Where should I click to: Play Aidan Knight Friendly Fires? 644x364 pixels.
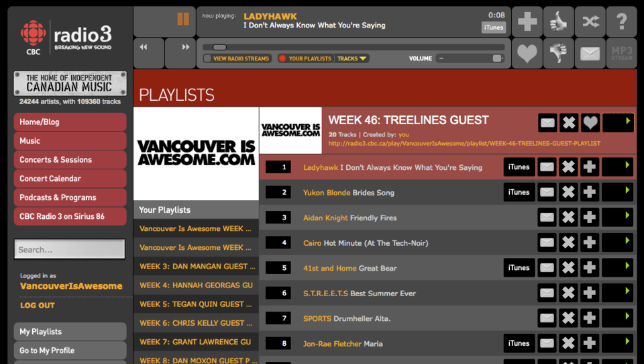pos(617,217)
